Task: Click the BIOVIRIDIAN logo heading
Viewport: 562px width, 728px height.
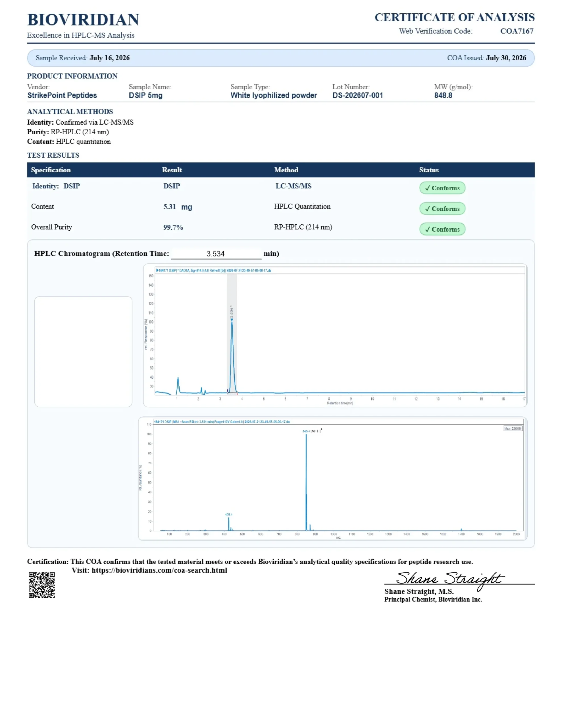Action: coord(83,20)
